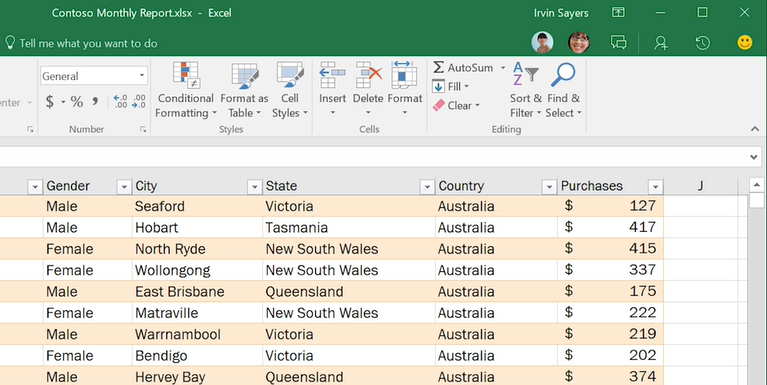This screenshot has width=767, height=385.
Task: Open the General number format dropdown
Action: point(142,76)
